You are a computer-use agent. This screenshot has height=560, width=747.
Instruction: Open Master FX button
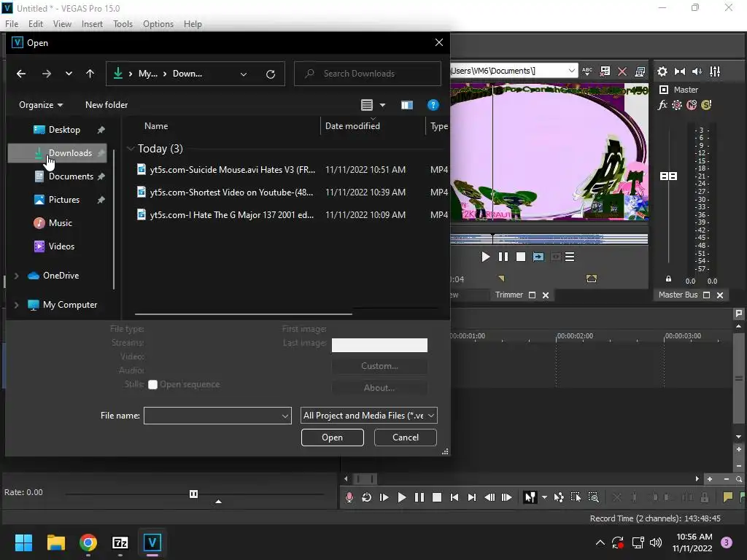(662, 105)
